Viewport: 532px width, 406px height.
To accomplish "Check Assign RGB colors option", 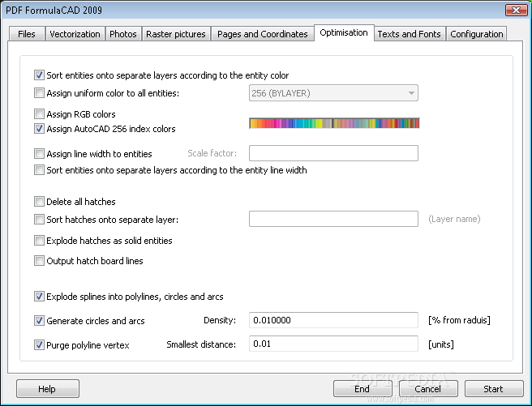I will [39, 114].
